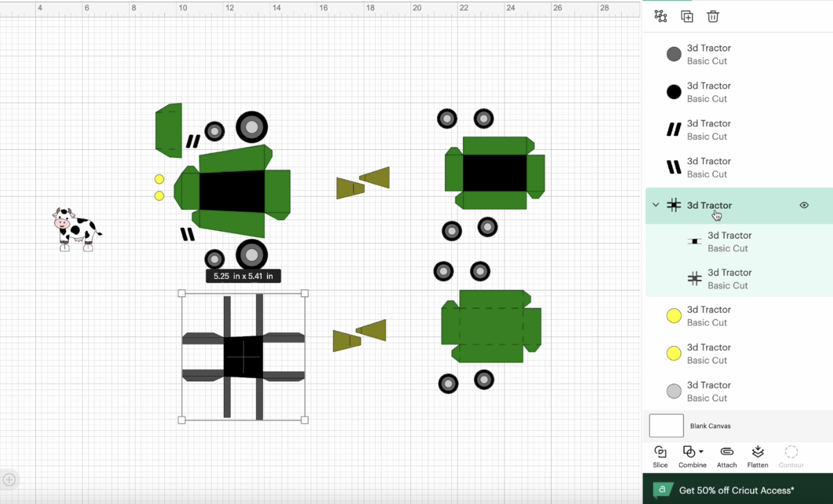Screen dimensions: 833x504
Task: Select the Blank Canvas entry
Action: (x=710, y=426)
